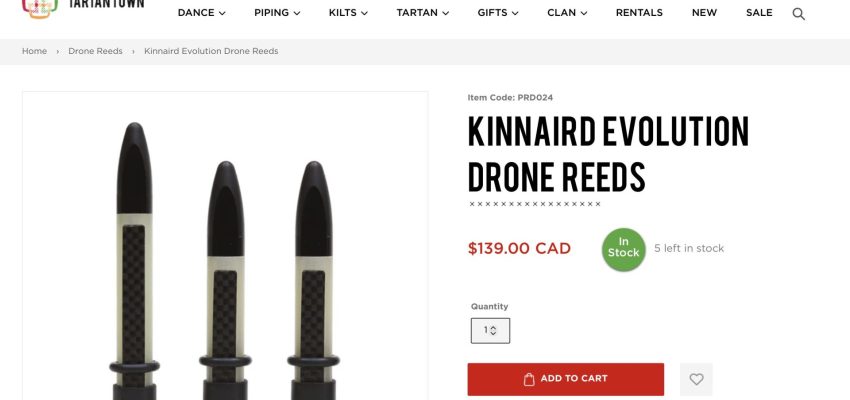Screen dimensions: 850x400
Task: Click the green In Stock badge
Action: (623, 248)
